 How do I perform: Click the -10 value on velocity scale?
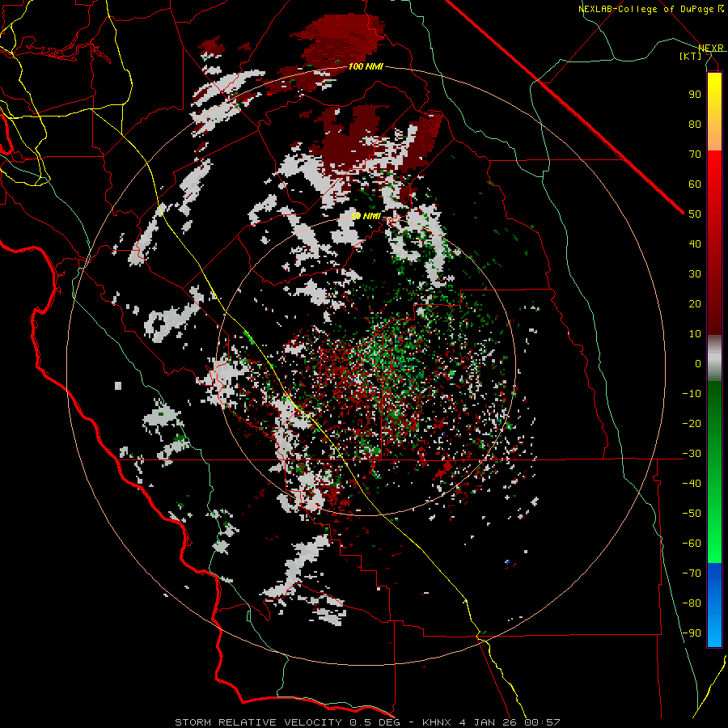692,394
